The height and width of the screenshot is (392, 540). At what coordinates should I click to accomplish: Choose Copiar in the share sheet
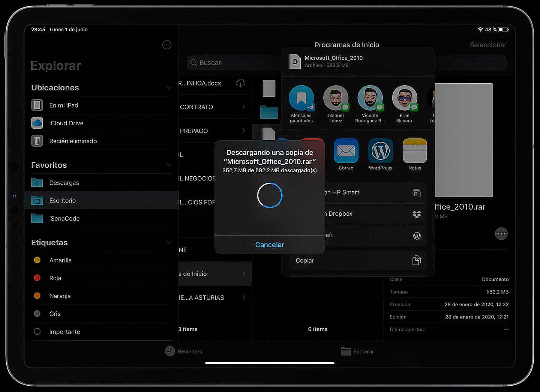[x=358, y=260]
